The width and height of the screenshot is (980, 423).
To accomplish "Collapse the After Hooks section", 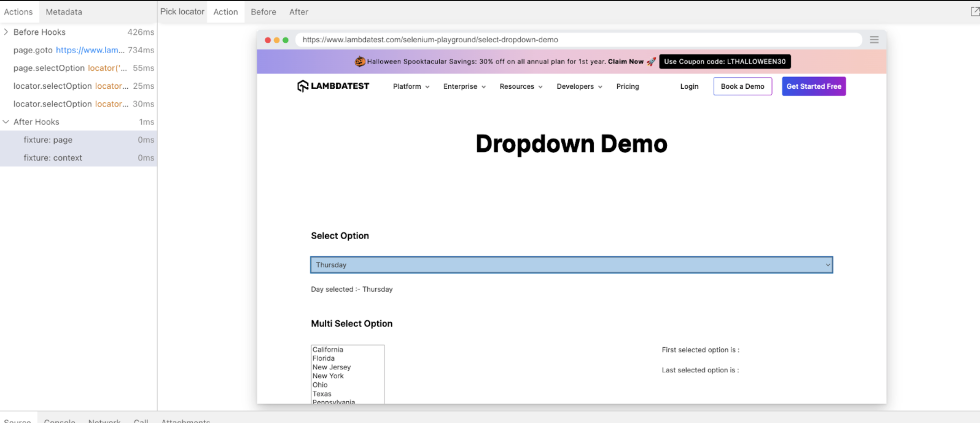I will [6, 122].
